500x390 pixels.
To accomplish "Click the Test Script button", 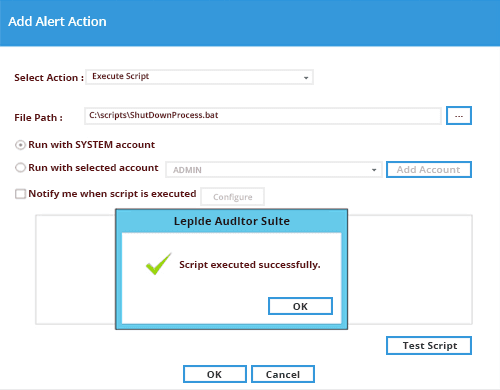I will [429, 345].
